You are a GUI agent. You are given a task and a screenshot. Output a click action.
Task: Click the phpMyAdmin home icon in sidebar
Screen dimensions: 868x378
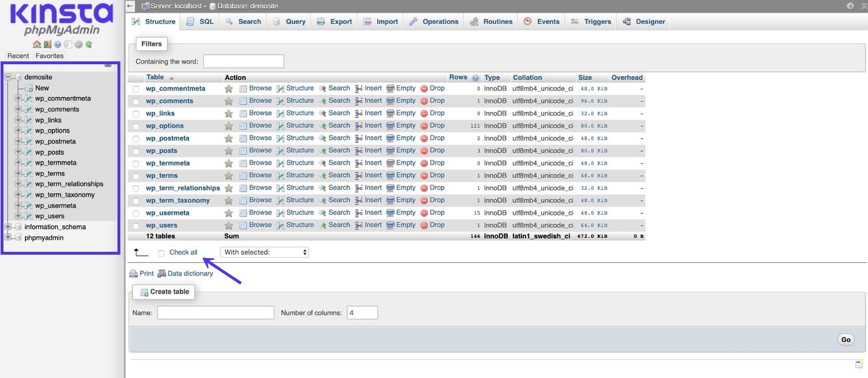click(37, 45)
